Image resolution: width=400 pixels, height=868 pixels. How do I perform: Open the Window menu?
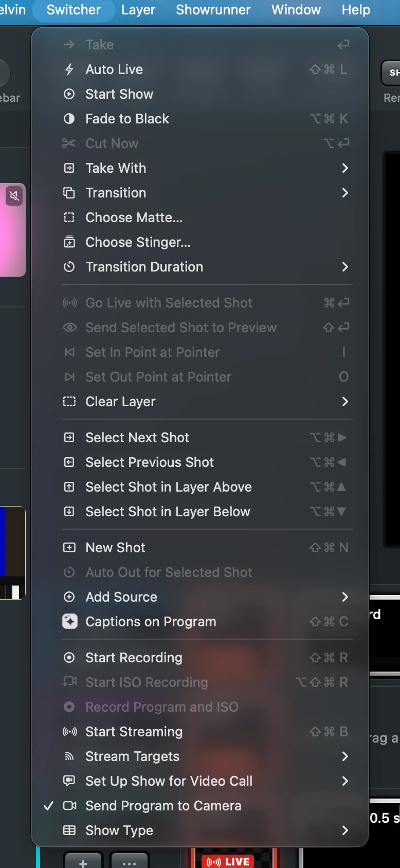[x=296, y=10]
